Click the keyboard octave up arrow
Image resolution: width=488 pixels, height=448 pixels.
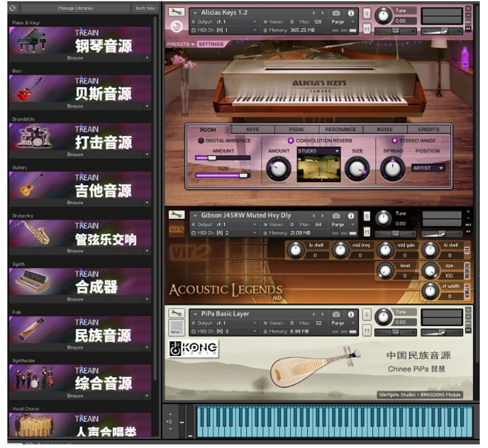(170, 414)
